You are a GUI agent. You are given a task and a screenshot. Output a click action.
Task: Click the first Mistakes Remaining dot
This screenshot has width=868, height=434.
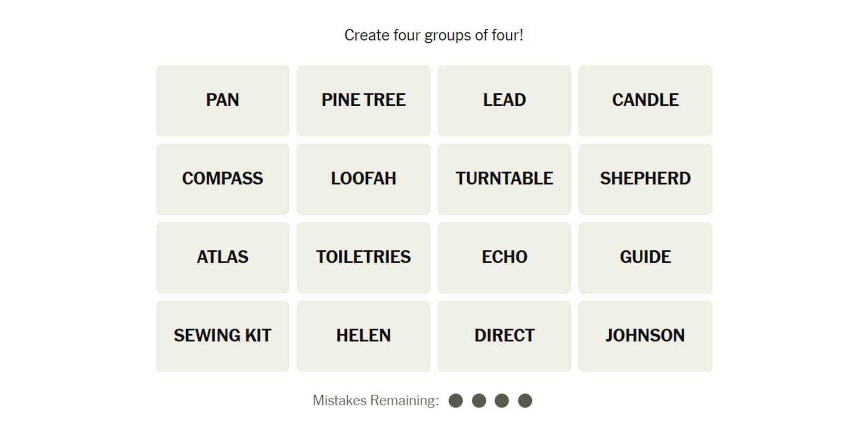click(x=456, y=401)
